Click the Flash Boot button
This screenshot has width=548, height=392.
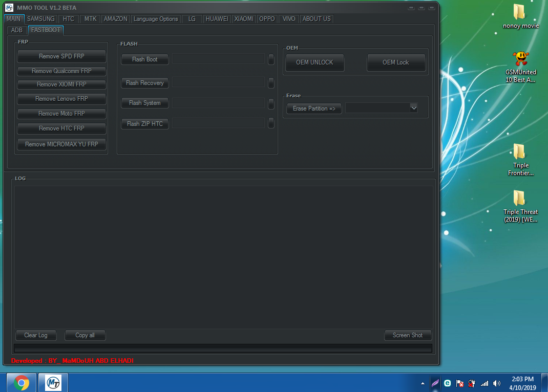pos(145,59)
